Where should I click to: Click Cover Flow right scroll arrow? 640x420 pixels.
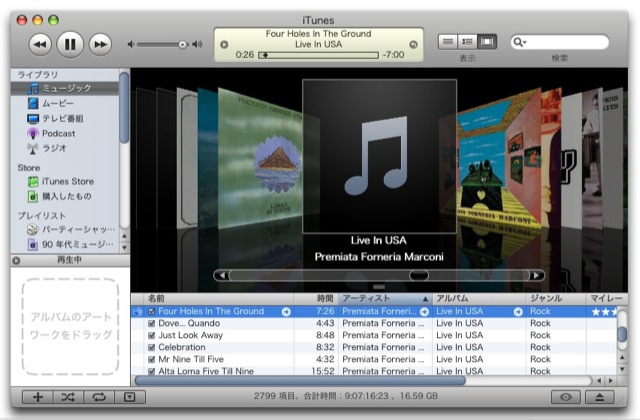pyautogui.click(x=536, y=276)
